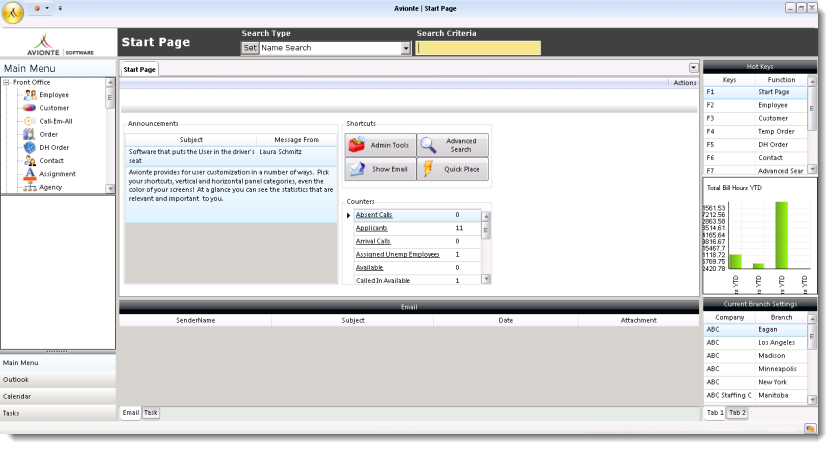The width and height of the screenshot is (833, 449).
Task: Click the Set button beside search type
Action: [250, 48]
